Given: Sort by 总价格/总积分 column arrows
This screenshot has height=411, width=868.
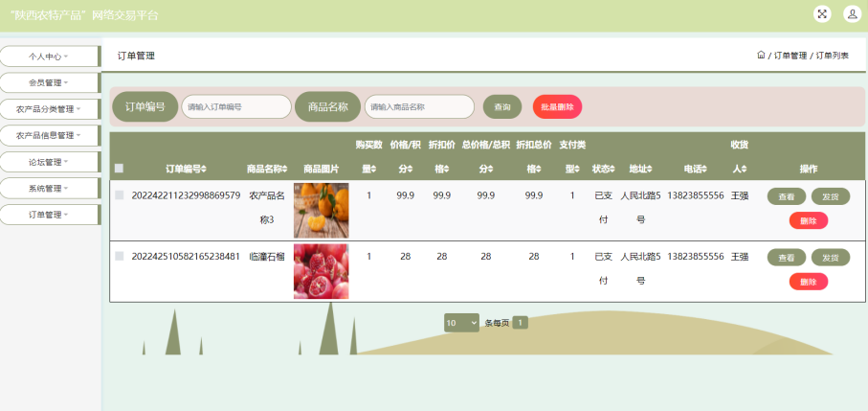Looking at the screenshot, I should (x=490, y=170).
